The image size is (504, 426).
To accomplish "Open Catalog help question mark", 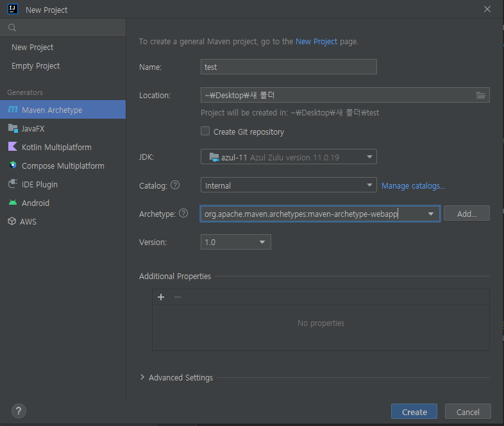I will [175, 185].
